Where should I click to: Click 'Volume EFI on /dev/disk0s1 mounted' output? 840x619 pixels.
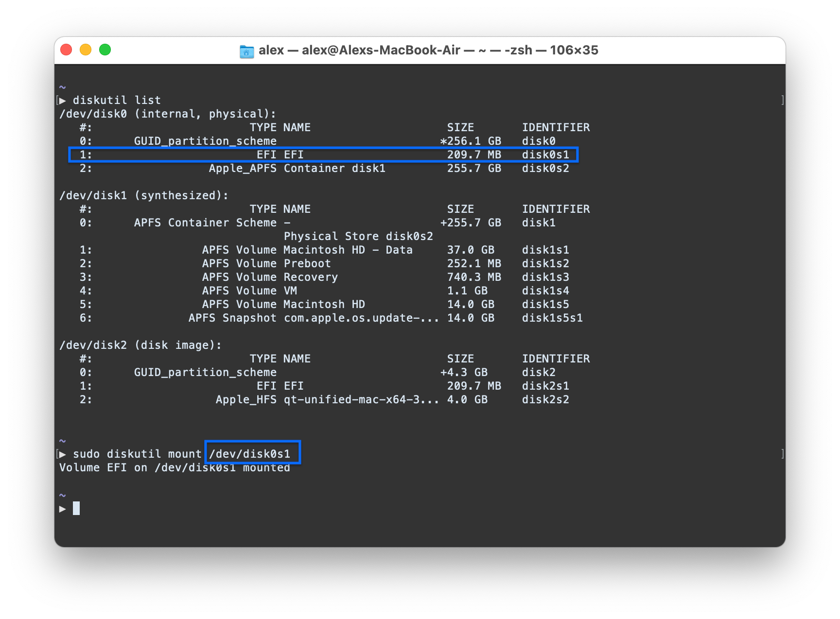(175, 467)
